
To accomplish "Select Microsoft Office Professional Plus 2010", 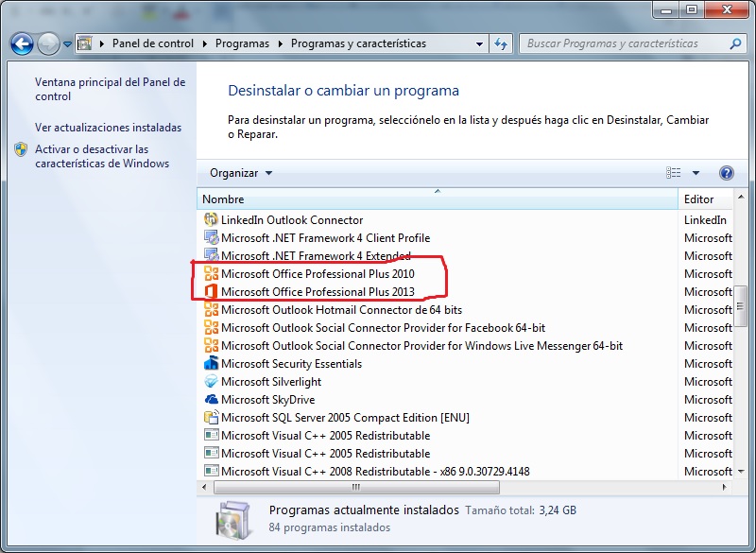I will 318,273.
